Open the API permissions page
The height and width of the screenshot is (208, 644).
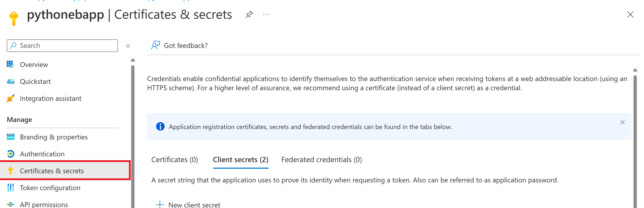(x=44, y=204)
